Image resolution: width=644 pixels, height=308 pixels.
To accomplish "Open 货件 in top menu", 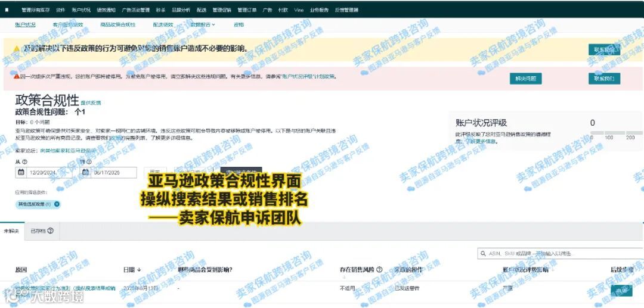I will (60, 10).
